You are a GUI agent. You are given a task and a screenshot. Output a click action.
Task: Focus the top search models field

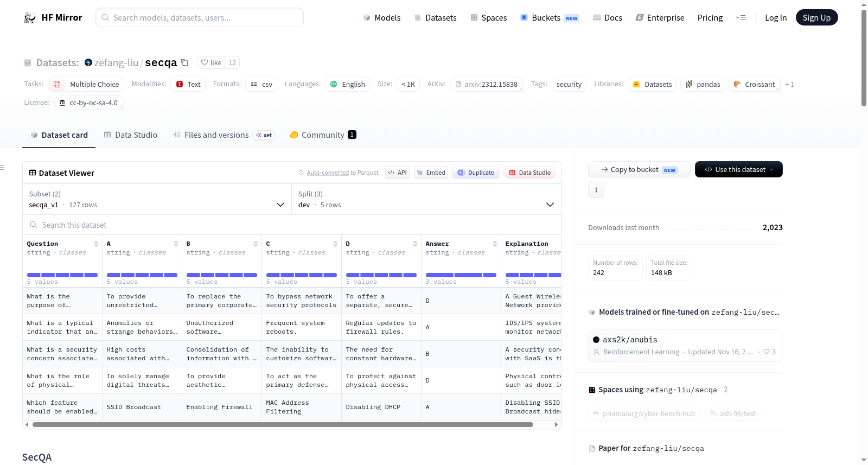pos(200,17)
